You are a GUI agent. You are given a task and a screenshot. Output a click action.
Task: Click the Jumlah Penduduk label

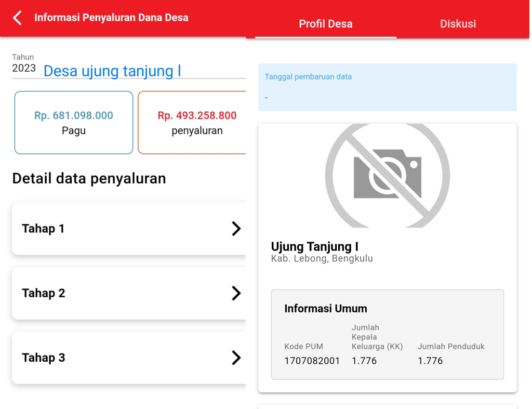click(451, 346)
